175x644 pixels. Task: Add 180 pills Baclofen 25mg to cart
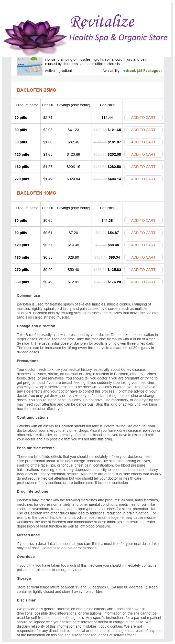pyautogui.click(x=143, y=167)
